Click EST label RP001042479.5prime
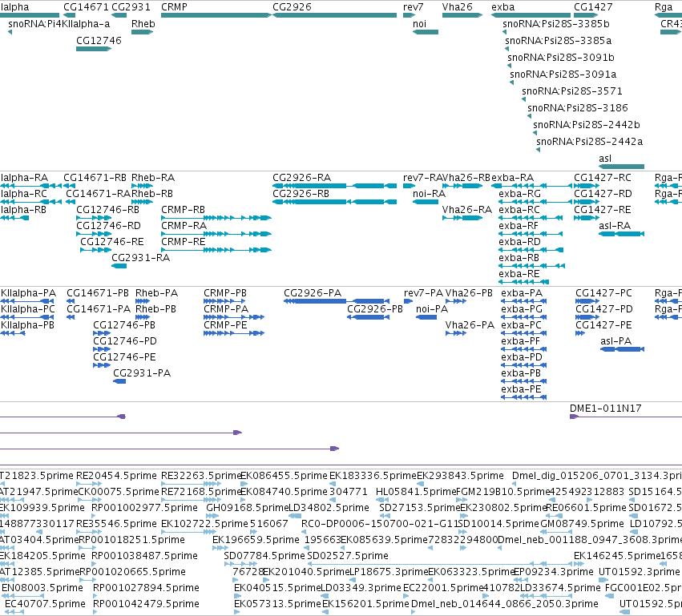This screenshot has width=682, height=616. 146,604
